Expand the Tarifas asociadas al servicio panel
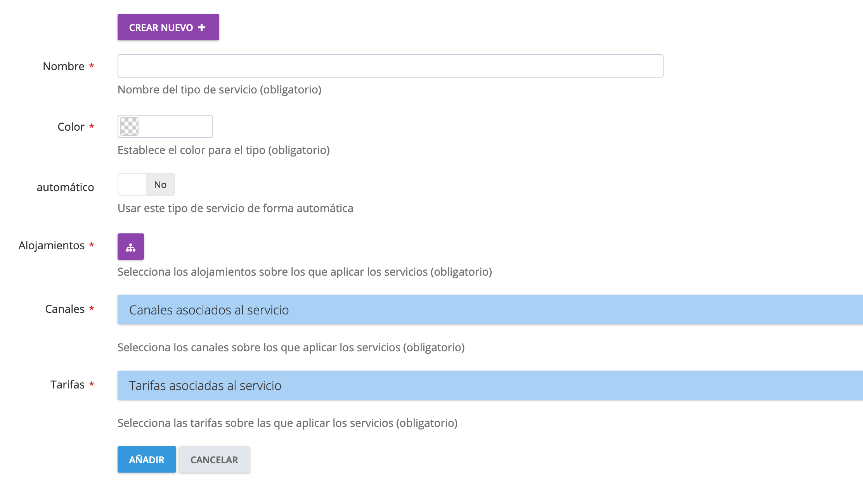Image resolution: width=863 pixels, height=504 pixels. (x=490, y=385)
